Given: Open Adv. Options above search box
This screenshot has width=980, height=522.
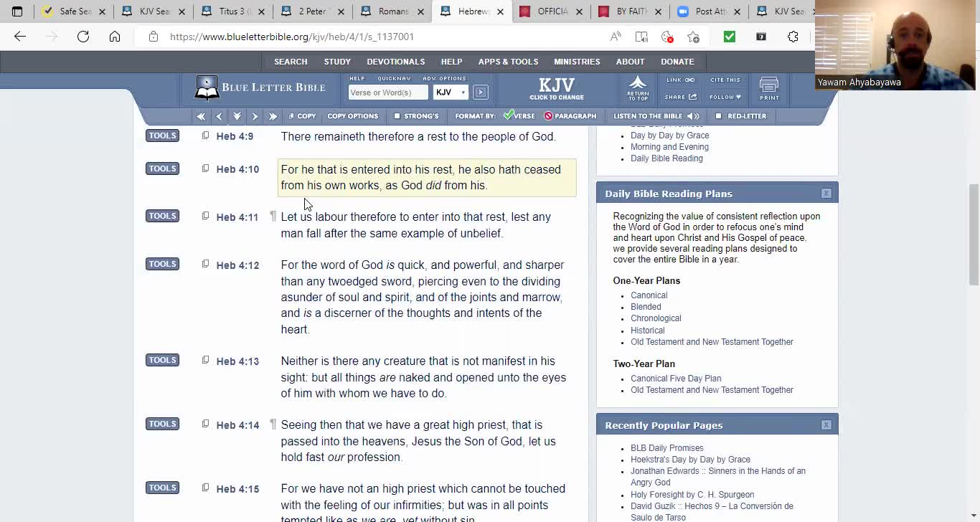Looking at the screenshot, I should [x=444, y=78].
